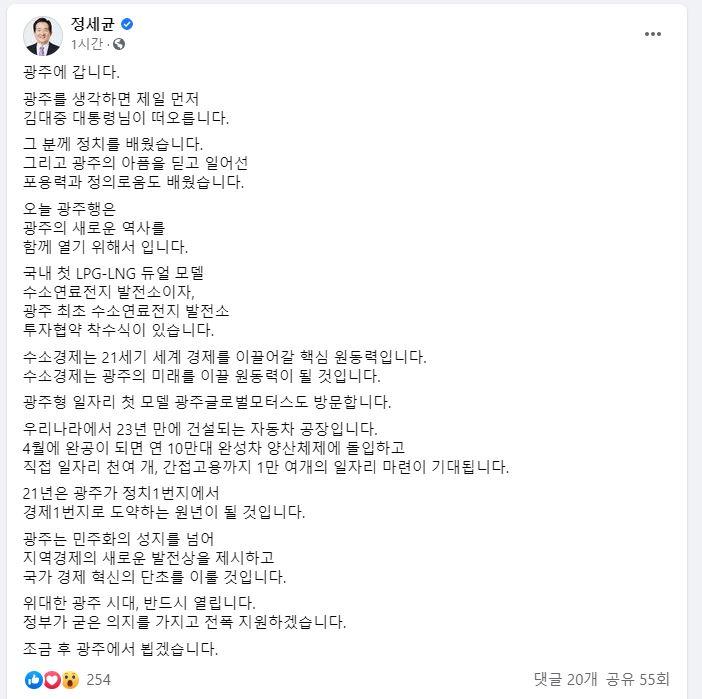Open the post's three-dot options menu

[x=653, y=34]
